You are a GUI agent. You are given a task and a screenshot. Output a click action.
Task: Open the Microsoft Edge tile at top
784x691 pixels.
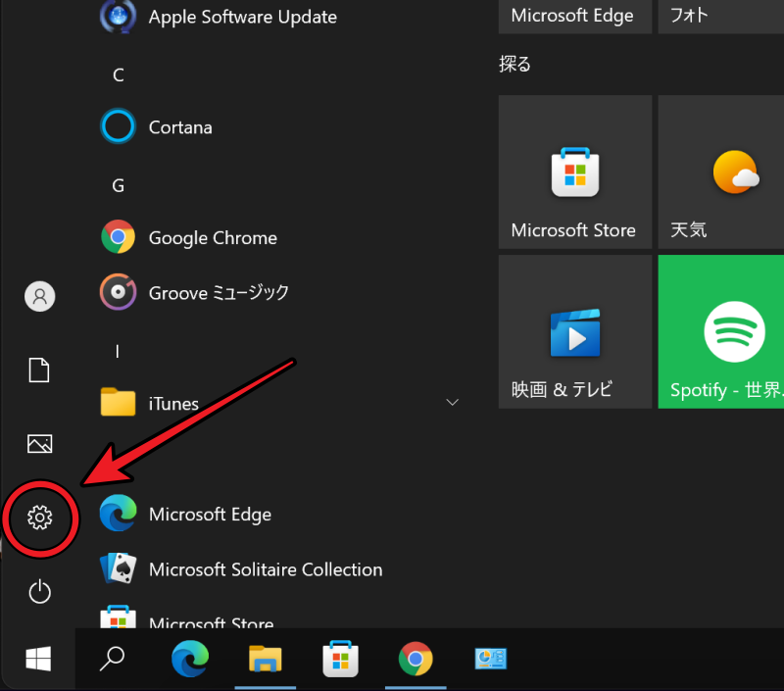tap(575, 17)
